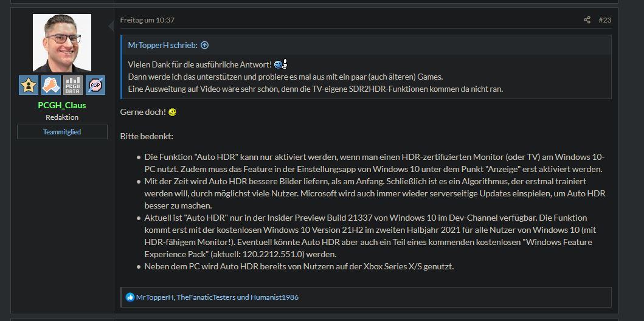Click the handshake badge icon

coord(51,85)
